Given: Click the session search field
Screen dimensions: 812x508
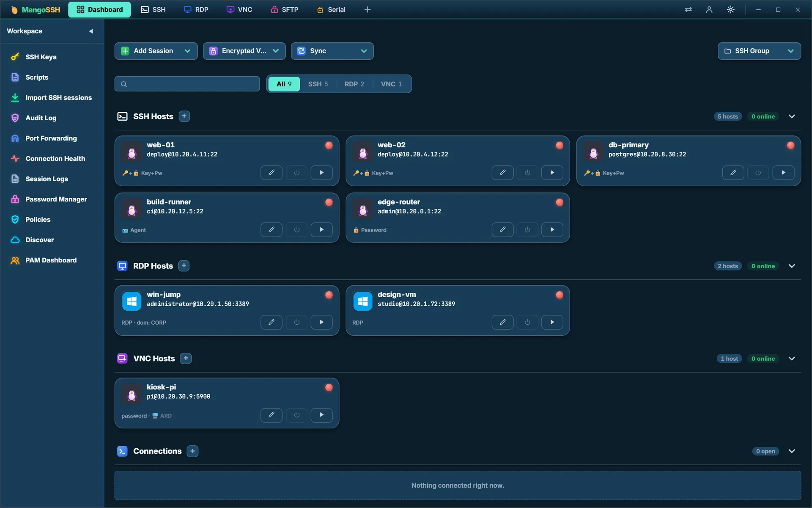Looking at the screenshot, I should (x=187, y=84).
